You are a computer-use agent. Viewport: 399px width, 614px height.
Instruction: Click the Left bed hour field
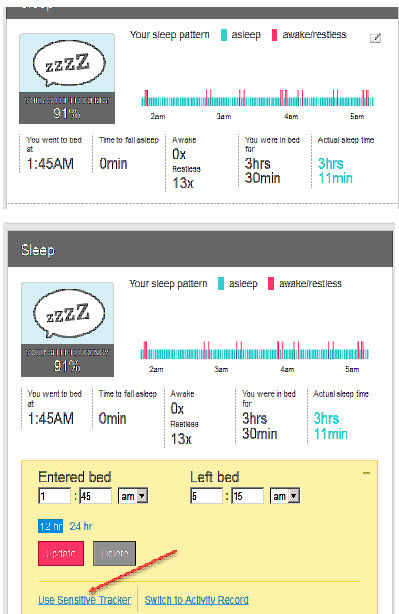pos(206,496)
